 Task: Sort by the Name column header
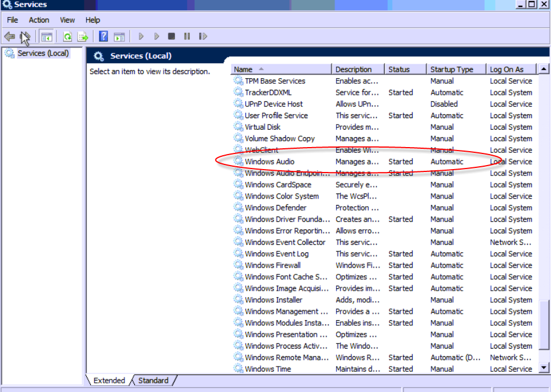coord(281,69)
